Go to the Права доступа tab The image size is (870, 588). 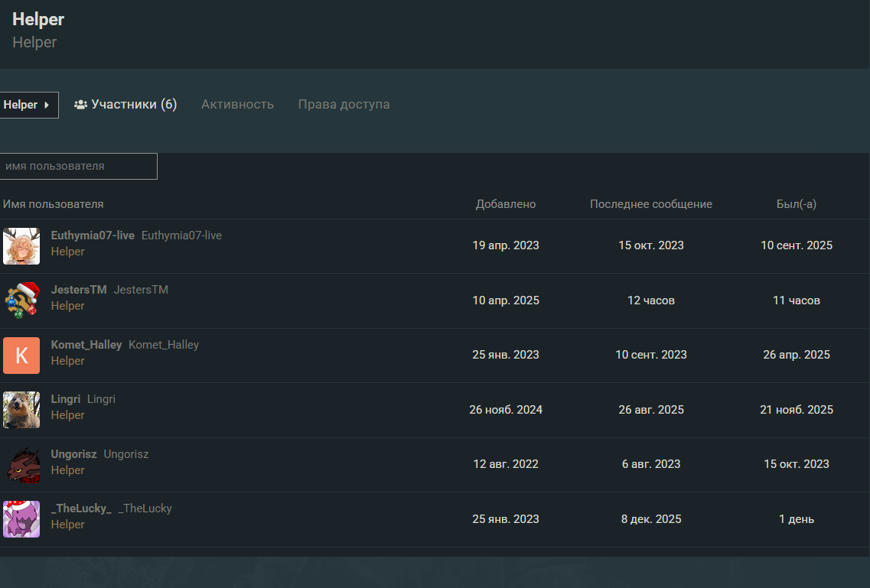344,105
